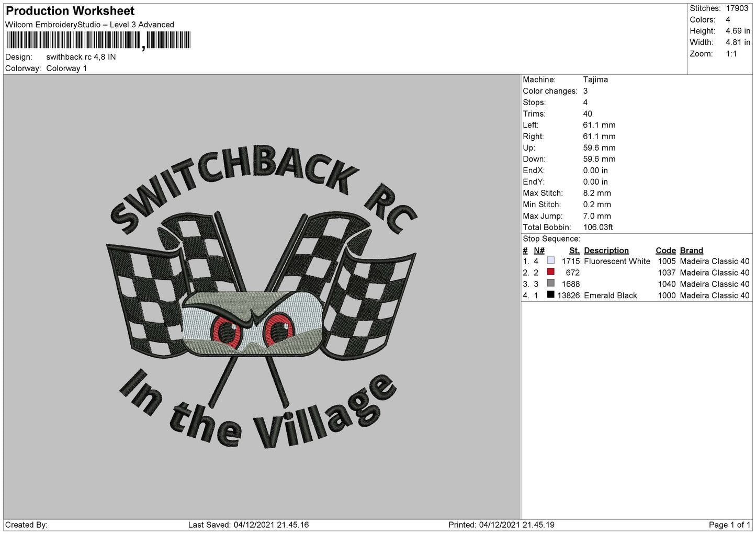Click the 'Colorway 1' value
The width and height of the screenshot is (756, 534).
click(66, 69)
